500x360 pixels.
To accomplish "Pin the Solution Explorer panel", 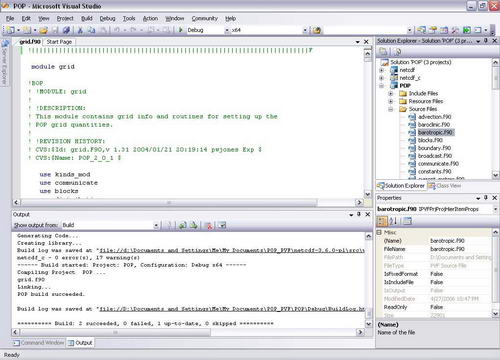I will (486, 41).
